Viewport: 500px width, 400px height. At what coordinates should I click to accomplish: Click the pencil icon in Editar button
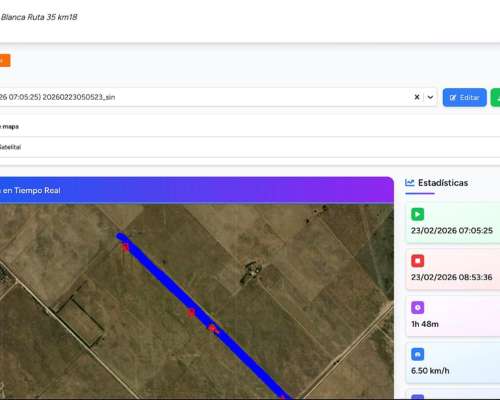pyautogui.click(x=453, y=98)
